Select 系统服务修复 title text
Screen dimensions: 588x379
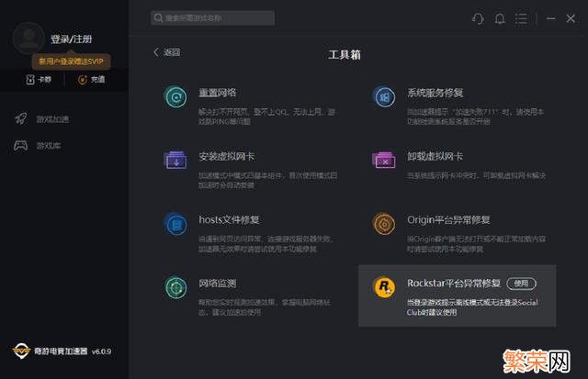(x=435, y=93)
